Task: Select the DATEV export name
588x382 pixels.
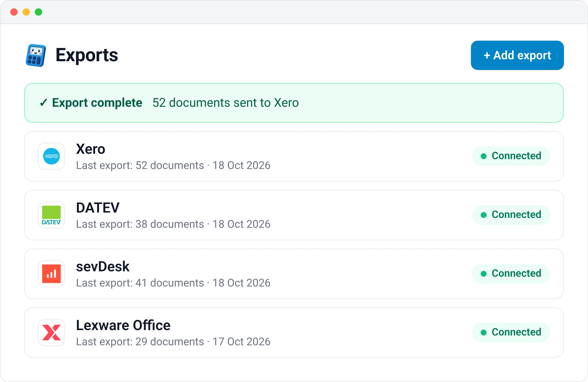Action: [x=98, y=208]
